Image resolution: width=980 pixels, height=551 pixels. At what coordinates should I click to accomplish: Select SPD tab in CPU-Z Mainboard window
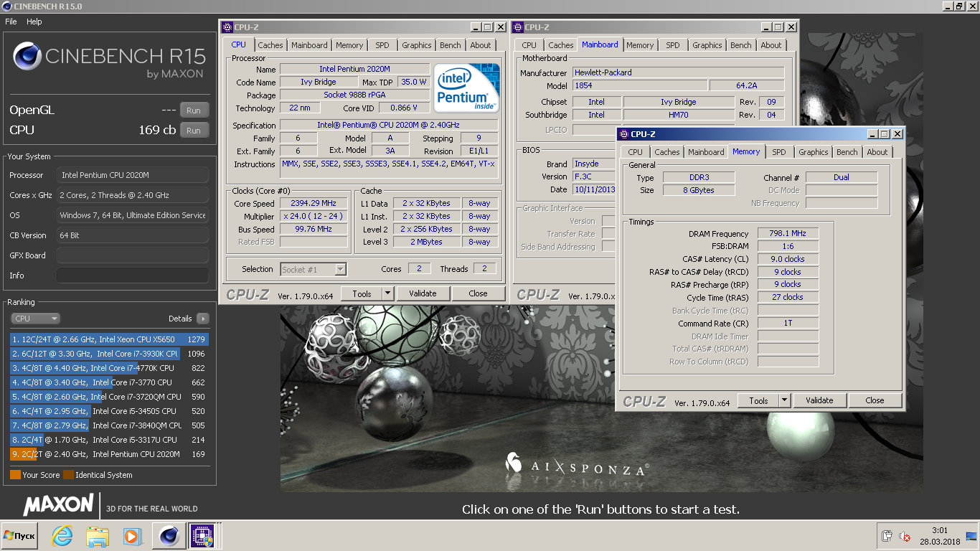click(x=673, y=45)
